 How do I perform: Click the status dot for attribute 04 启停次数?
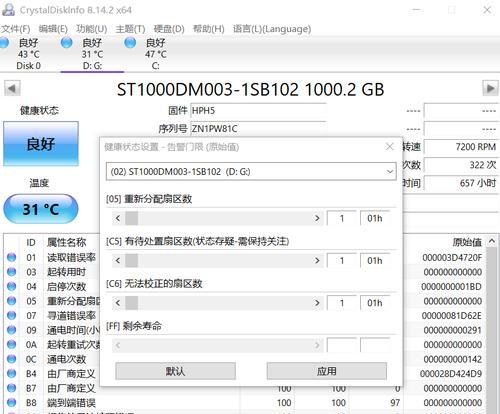click(11, 286)
